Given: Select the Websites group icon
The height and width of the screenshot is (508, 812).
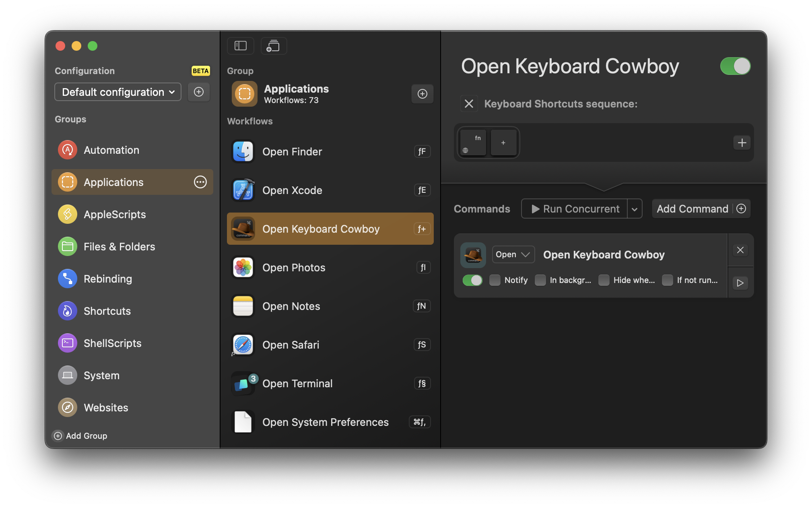Looking at the screenshot, I should coord(68,407).
